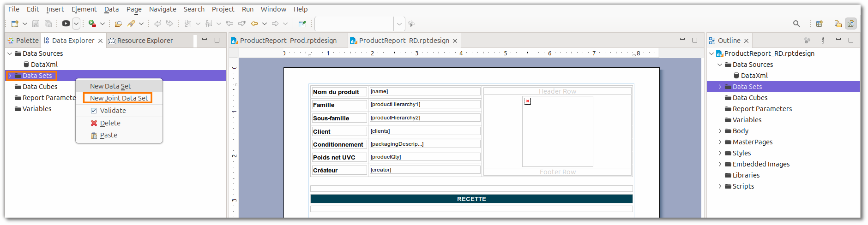The image size is (868, 225).
Task: Select Libraries in the Outline
Action: [746, 175]
